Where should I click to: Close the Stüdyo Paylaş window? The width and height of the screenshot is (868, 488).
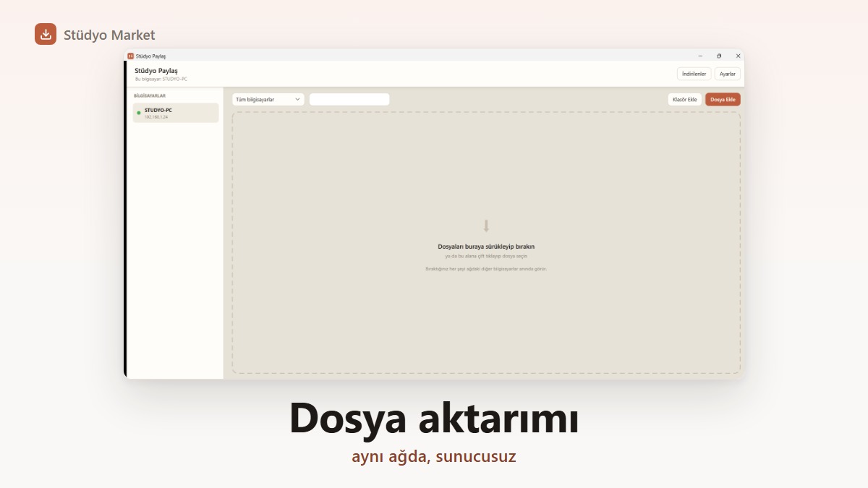coord(738,56)
